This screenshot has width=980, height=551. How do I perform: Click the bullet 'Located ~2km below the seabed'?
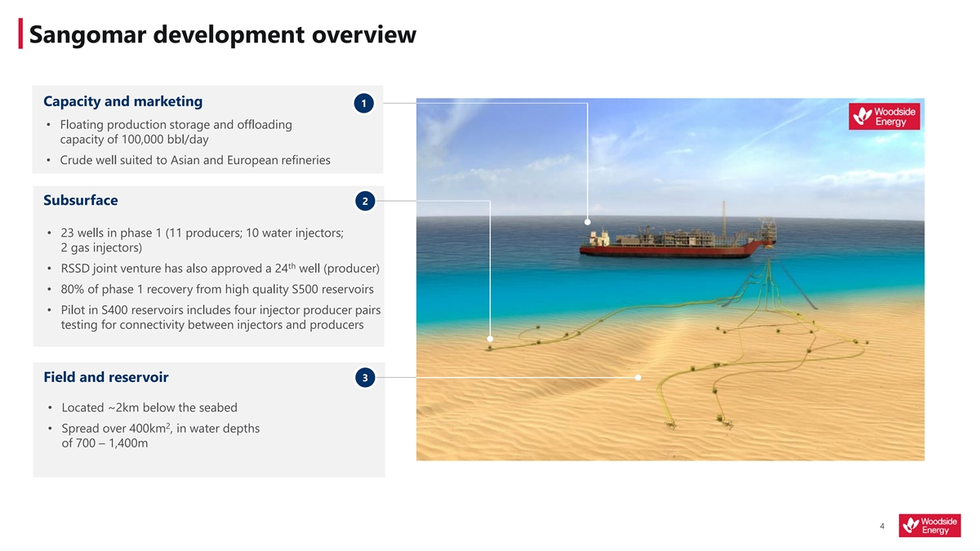(x=142, y=407)
